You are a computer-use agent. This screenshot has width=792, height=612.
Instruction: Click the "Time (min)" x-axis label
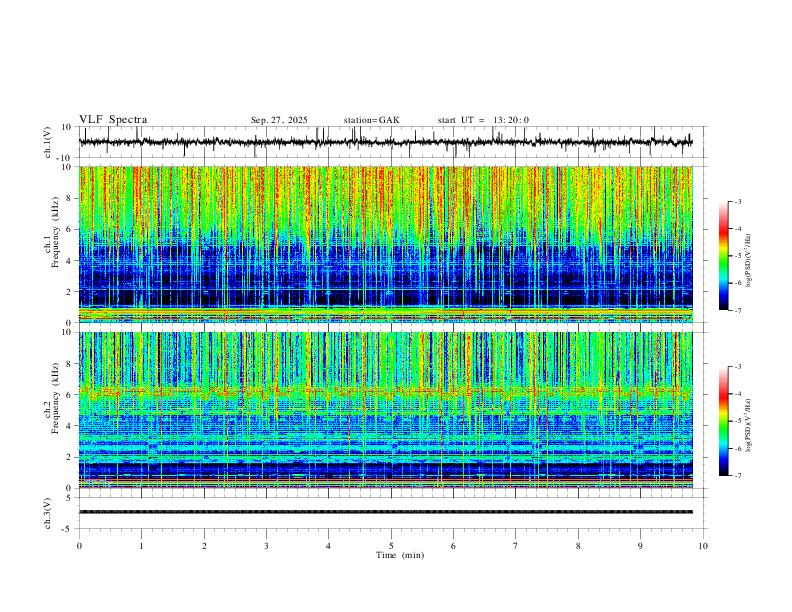(x=400, y=555)
